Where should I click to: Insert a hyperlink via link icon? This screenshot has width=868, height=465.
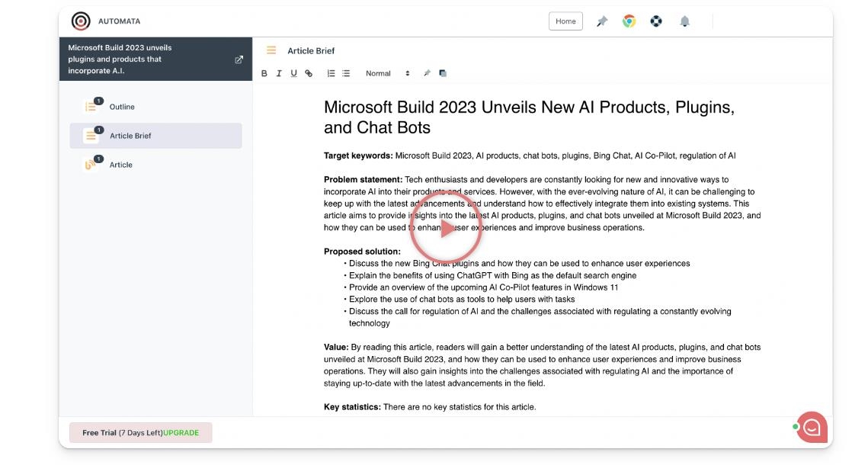coord(309,73)
